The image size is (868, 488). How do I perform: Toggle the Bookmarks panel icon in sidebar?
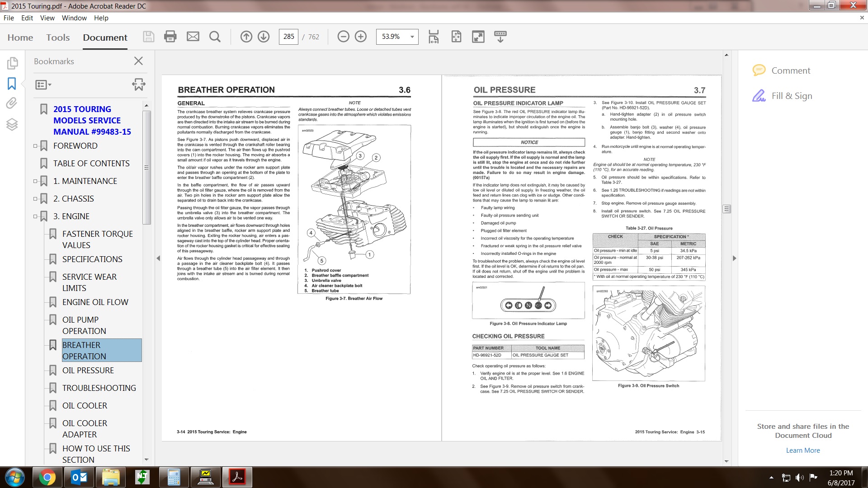coord(12,84)
